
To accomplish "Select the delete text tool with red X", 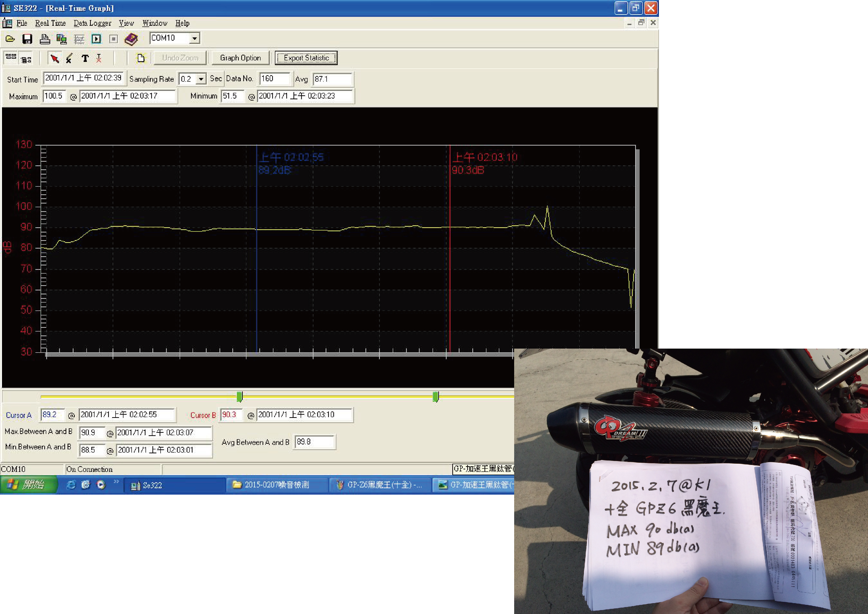I will click(x=99, y=58).
